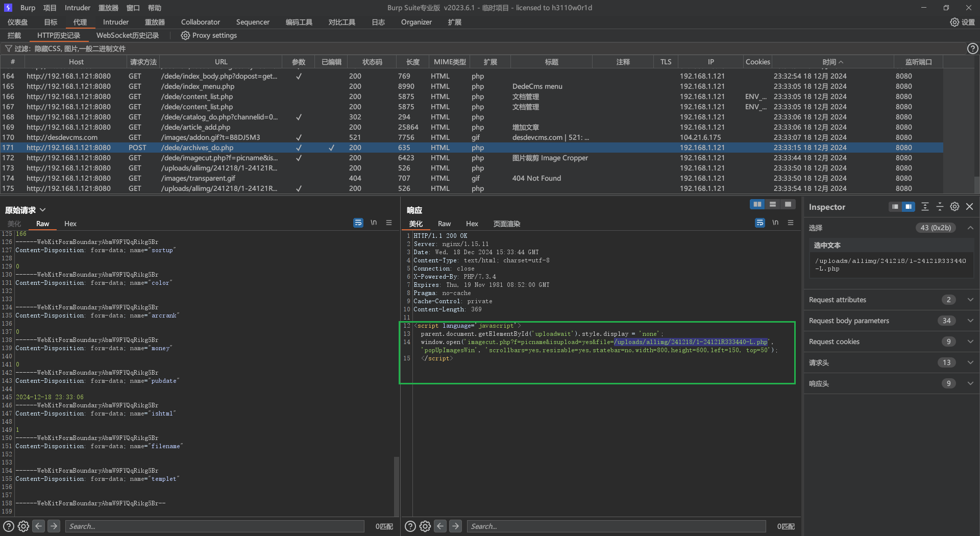Image resolution: width=980 pixels, height=536 pixels.
Task: Open the 扩展 tab
Action: coord(454,22)
